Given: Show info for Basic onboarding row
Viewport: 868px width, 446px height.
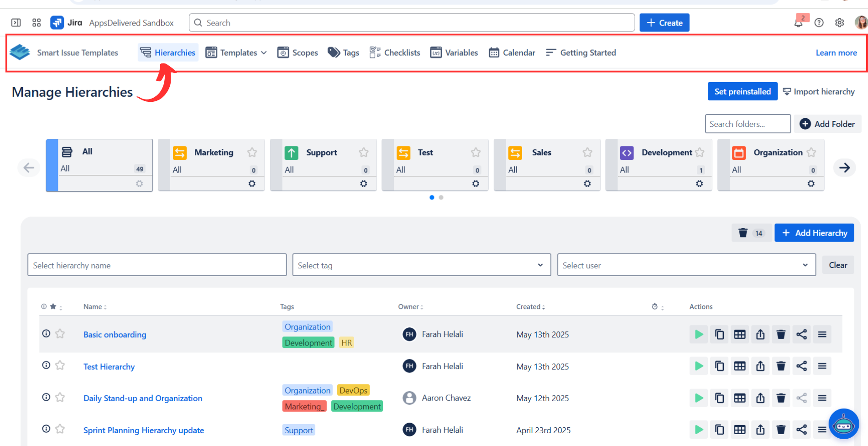Looking at the screenshot, I should point(46,334).
